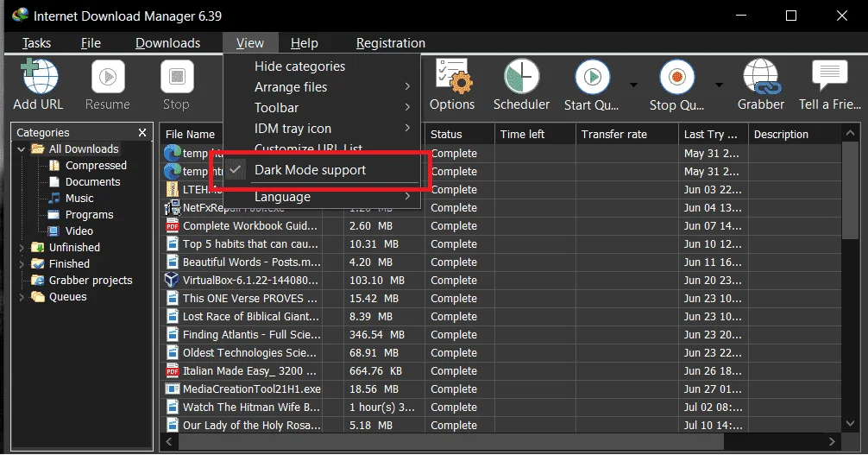Sort by the File Name column
Image resolution: width=868 pixels, height=455 pixels.
[192, 134]
